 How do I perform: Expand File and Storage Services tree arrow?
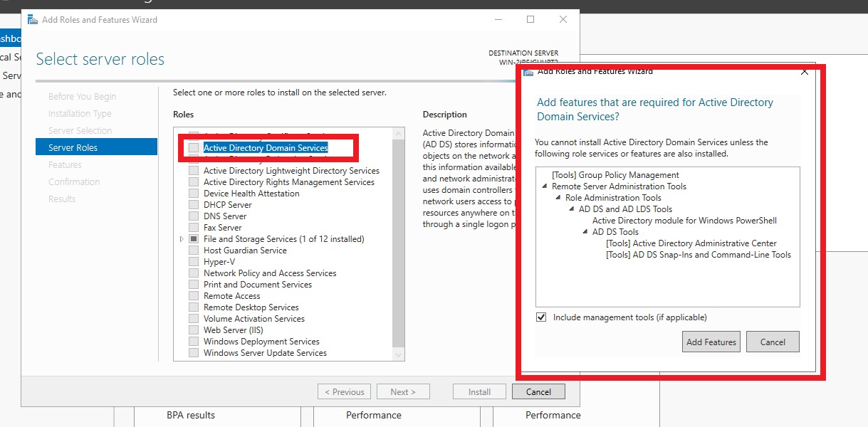point(182,239)
